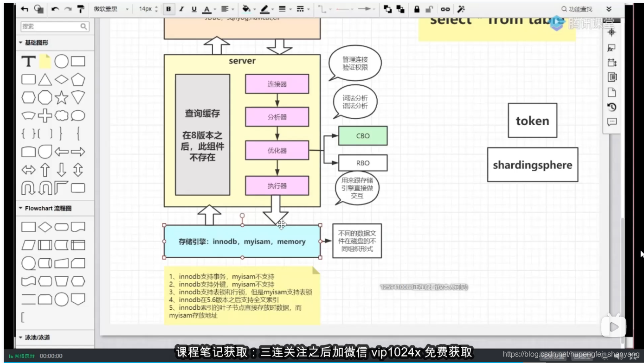
Task: Apply bold formatting to selected text
Action: tap(168, 9)
